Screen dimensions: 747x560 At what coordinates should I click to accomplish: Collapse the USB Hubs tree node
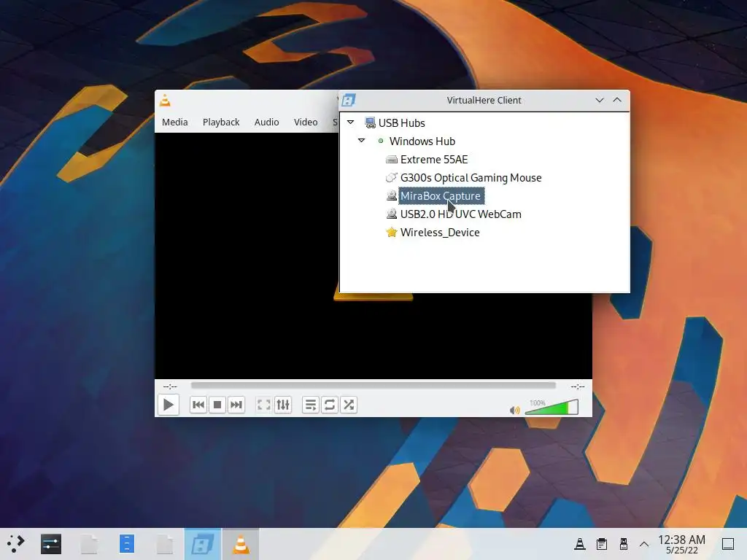click(351, 122)
